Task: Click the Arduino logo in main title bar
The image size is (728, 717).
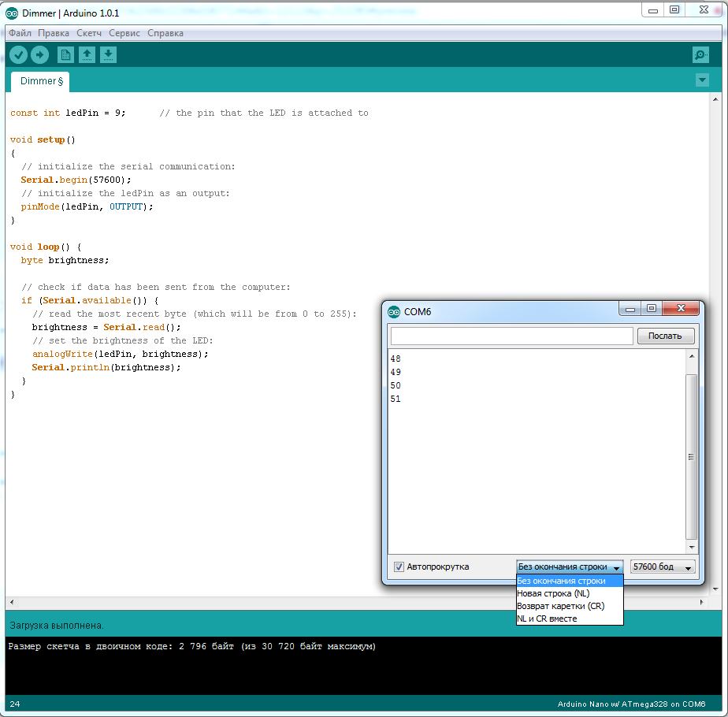Action: tap(12, 13)
